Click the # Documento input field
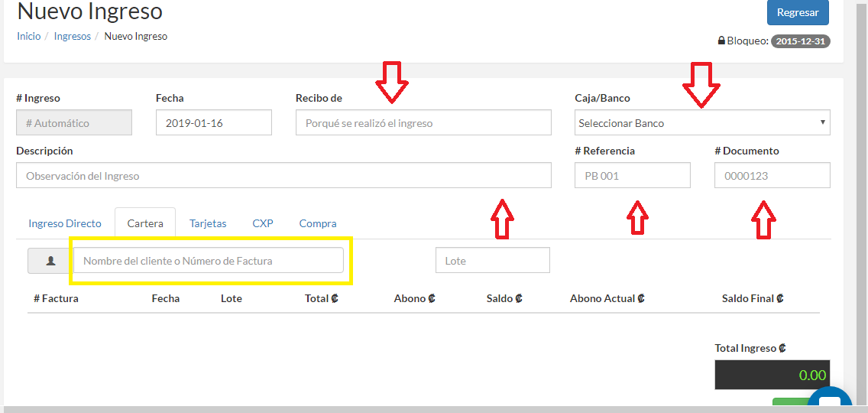Screen dimensions: 868x413 coord(772,176)
